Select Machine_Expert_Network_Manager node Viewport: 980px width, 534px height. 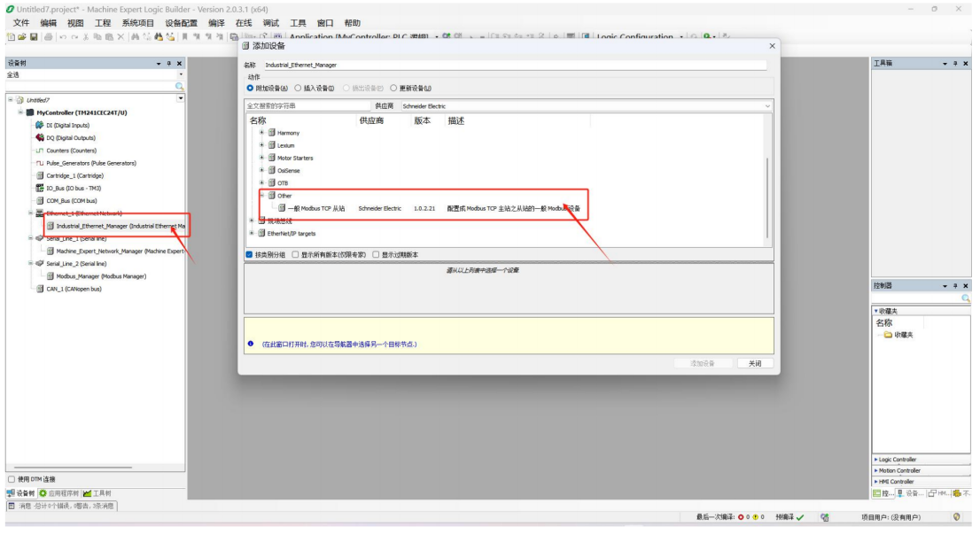(116, 252)
